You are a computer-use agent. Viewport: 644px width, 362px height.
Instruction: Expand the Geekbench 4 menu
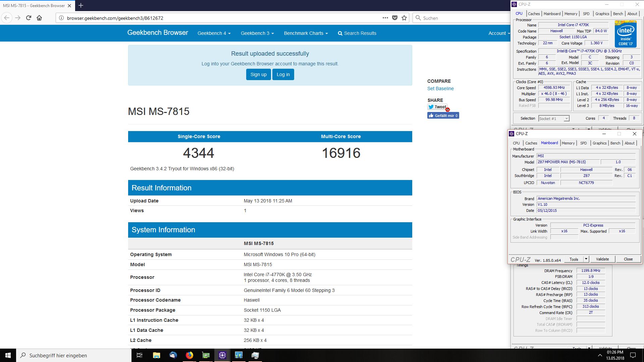click(214, 33)
